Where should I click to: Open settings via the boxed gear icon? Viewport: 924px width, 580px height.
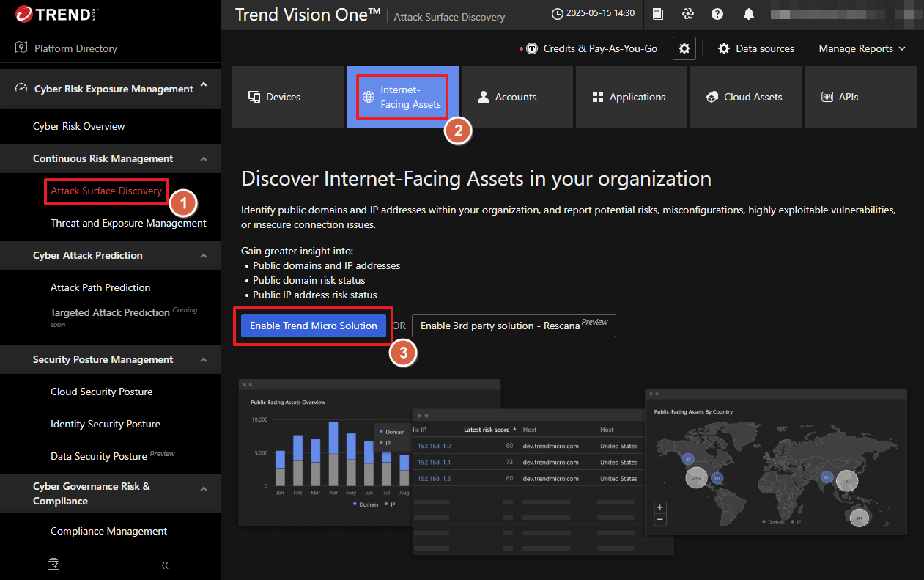(x=684, y=48)
